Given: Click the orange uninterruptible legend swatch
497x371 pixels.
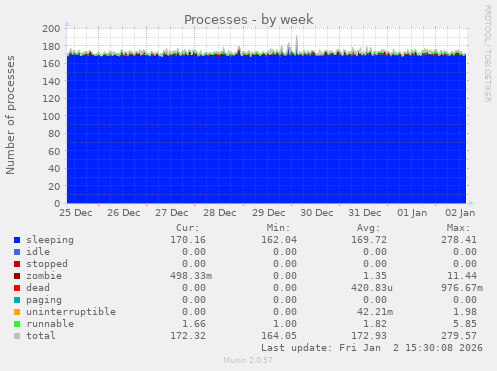Looking at the screenshot, I should tap(17, 312).
